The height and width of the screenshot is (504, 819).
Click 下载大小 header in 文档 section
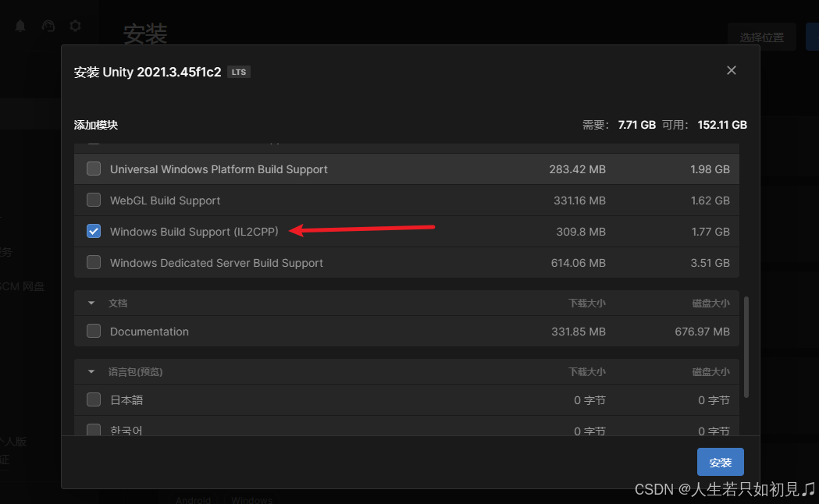[586, 303]
